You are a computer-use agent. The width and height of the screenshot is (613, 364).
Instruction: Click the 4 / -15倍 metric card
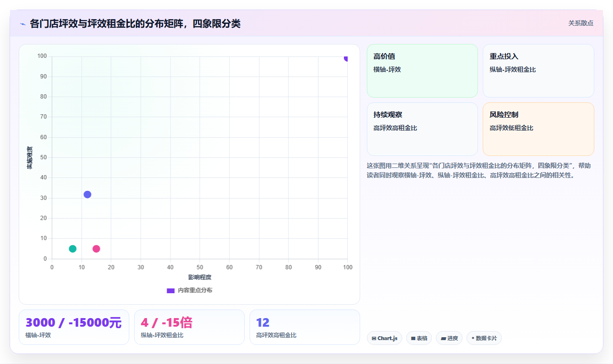coord(189,327)
